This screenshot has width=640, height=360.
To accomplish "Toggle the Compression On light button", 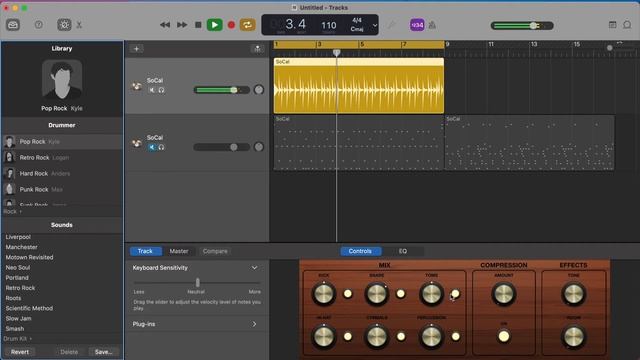I will coord(504,336).
